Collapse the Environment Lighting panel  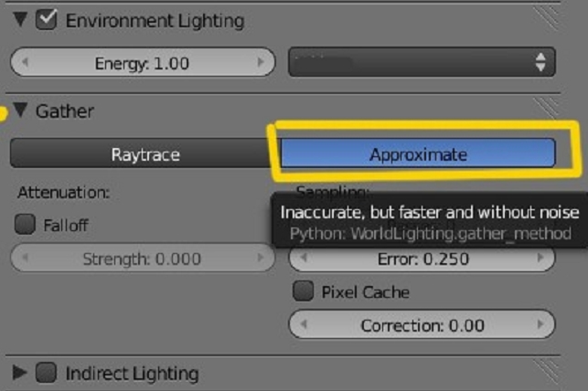point(20,19)
